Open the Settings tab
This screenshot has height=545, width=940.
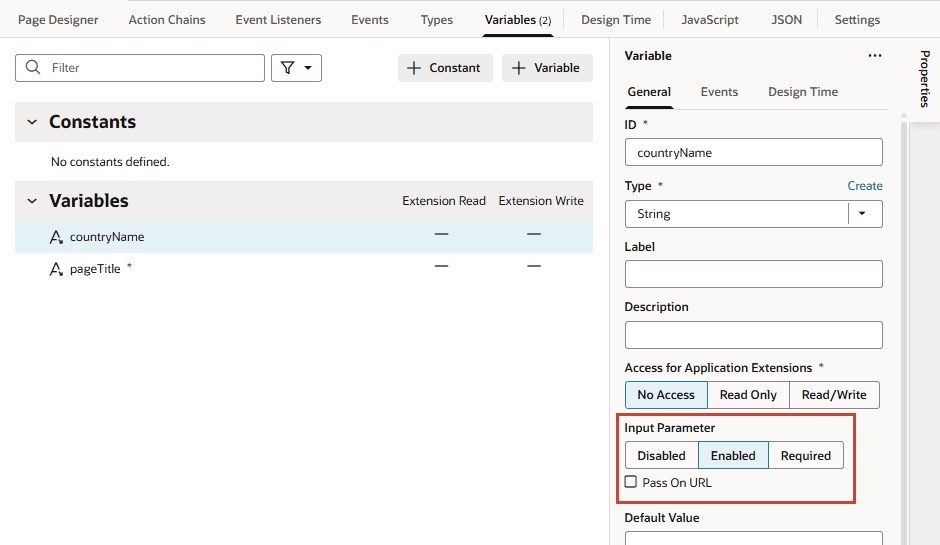(x=857, y=20)
